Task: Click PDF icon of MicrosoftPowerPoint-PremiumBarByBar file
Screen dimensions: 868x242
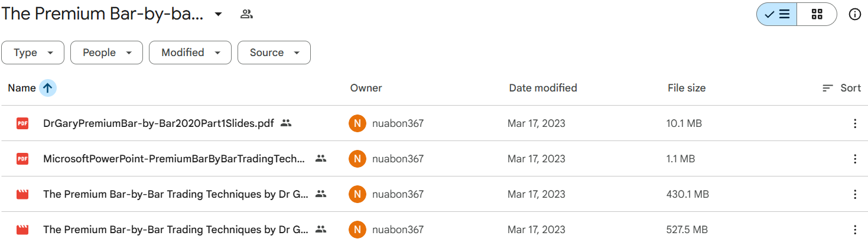Action: 22,159
